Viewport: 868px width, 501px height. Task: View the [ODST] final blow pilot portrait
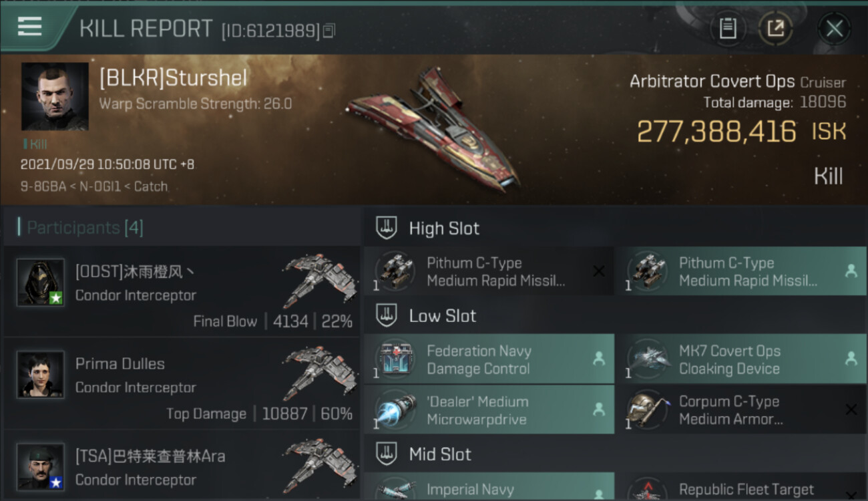pyautogui.click(x=41, y=282)
